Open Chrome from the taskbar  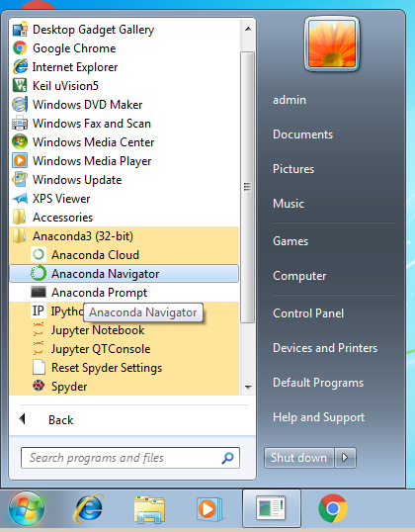click(333, 508)
